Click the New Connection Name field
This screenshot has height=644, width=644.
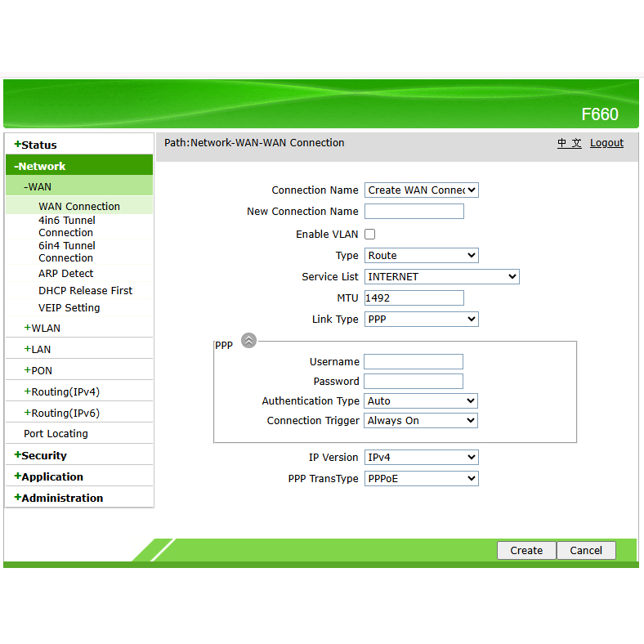point(414,212)
